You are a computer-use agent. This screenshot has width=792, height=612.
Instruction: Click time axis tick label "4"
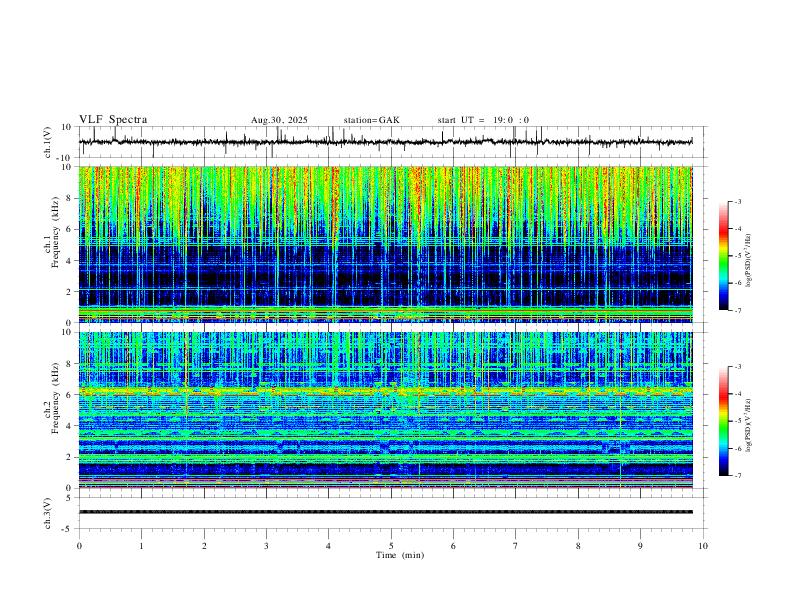coord(329,546)
